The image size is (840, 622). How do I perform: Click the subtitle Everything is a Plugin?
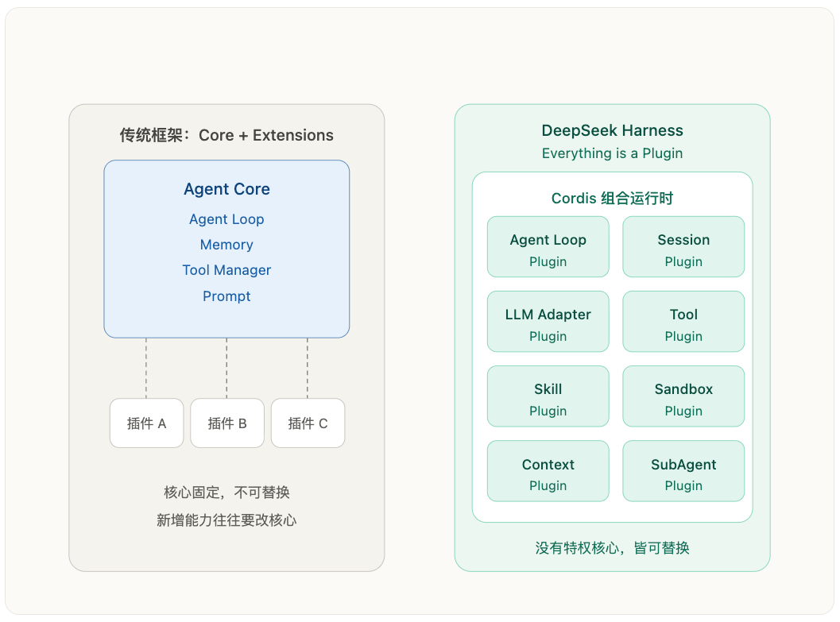pyautogui.click(x=613, y=153)
